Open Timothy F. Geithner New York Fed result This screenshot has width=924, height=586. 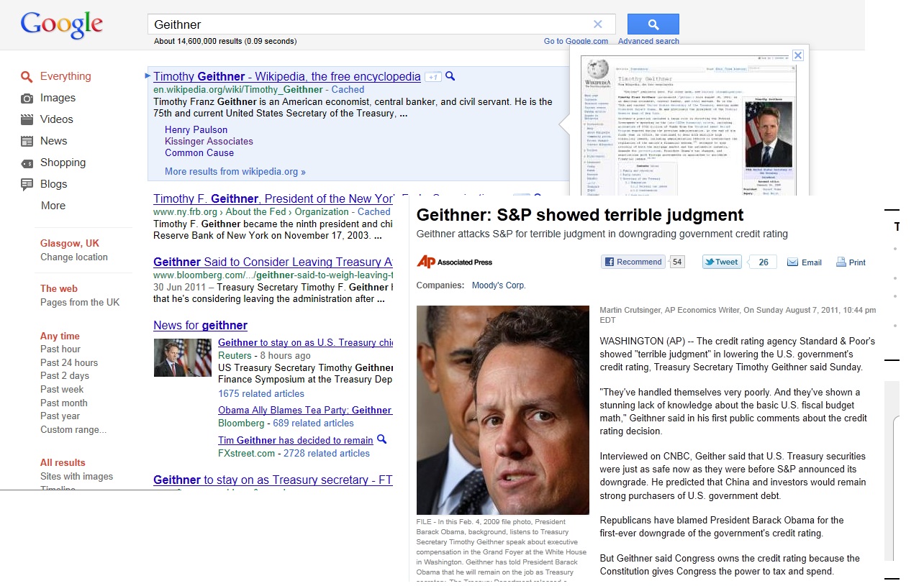pyautogui.click(x=273, y=199)
